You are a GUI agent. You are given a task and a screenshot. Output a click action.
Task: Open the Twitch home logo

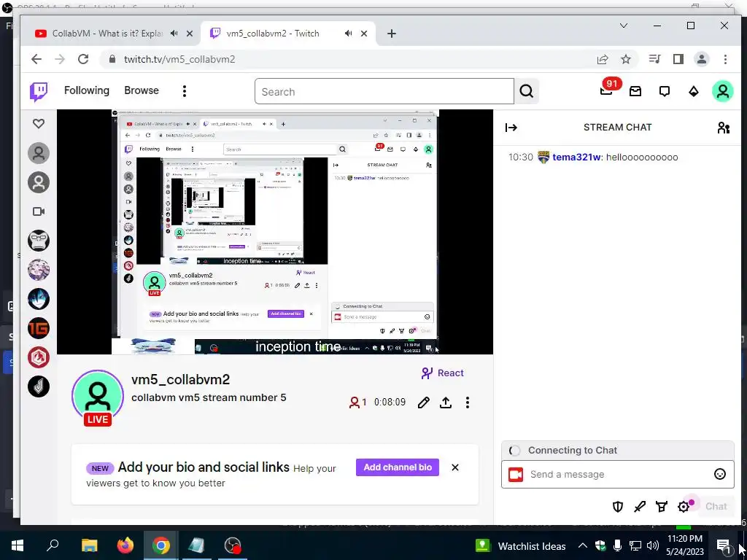point(39,91)
